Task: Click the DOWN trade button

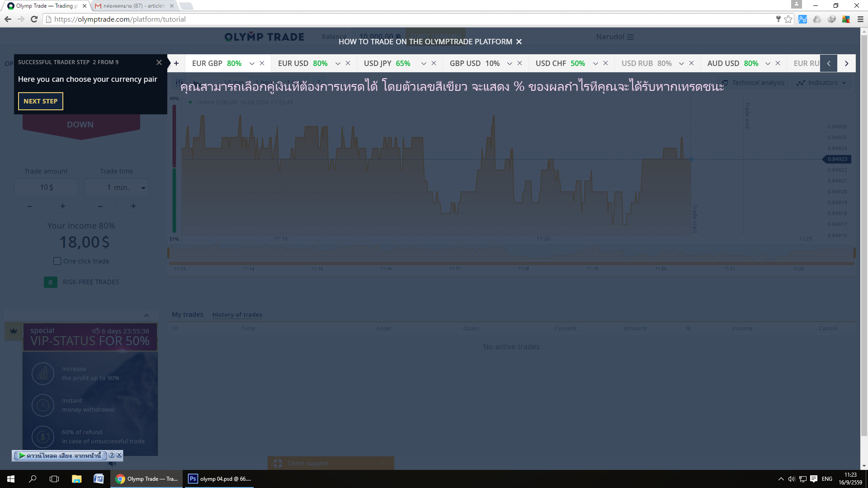Action: coord(81,126)
